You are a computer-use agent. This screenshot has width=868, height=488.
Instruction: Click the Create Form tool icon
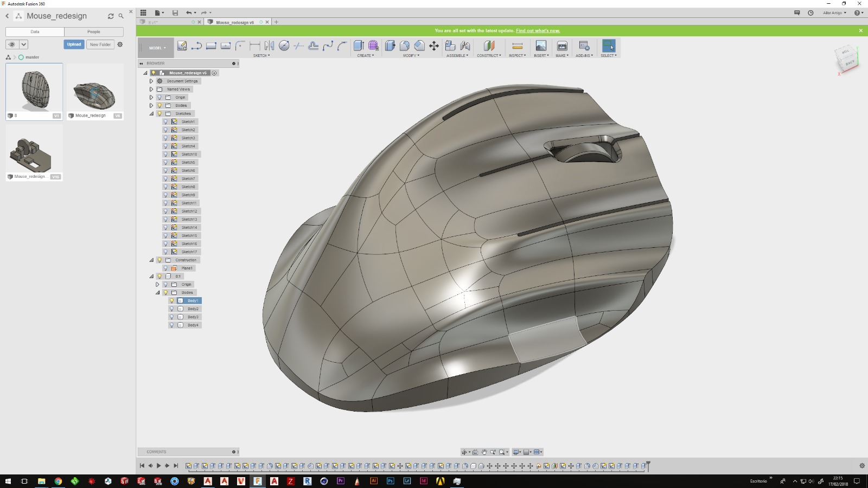(x=373, y=46)
